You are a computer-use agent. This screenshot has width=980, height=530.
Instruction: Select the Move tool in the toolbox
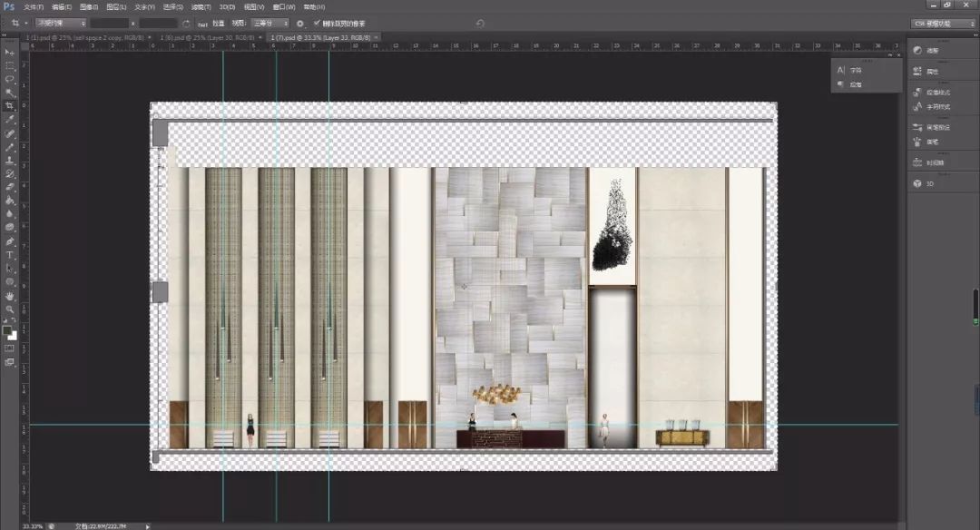tap(10, 52)
